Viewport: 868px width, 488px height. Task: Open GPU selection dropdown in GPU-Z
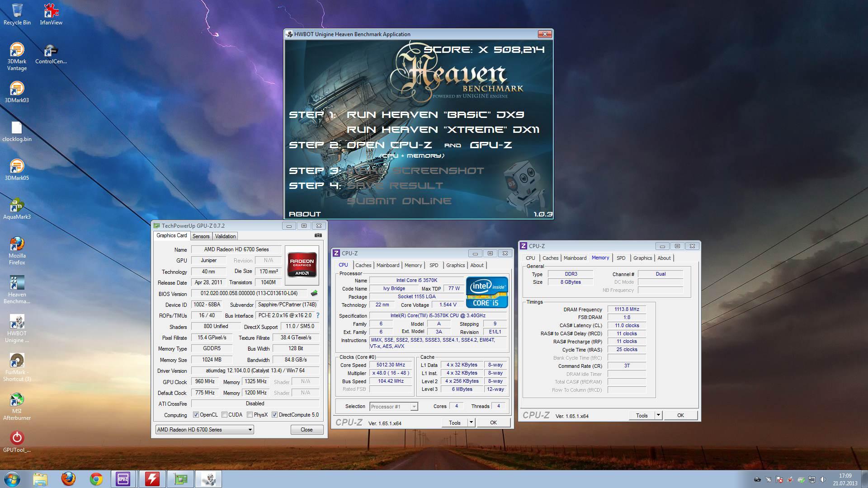pos(204,429)
